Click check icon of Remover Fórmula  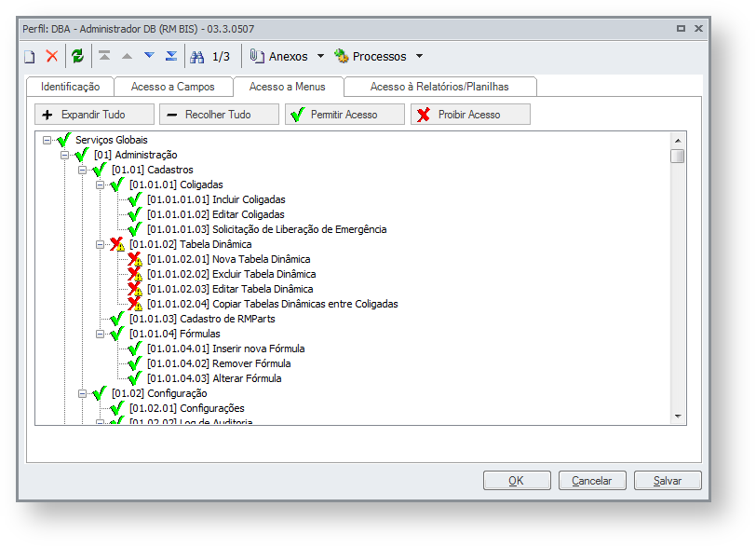pyautogui.click(x=135, y=363)
